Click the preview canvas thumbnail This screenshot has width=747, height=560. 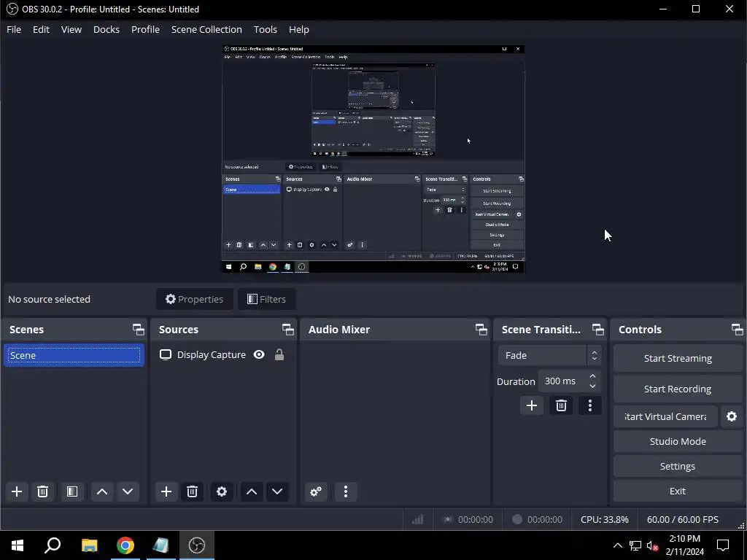373,158
